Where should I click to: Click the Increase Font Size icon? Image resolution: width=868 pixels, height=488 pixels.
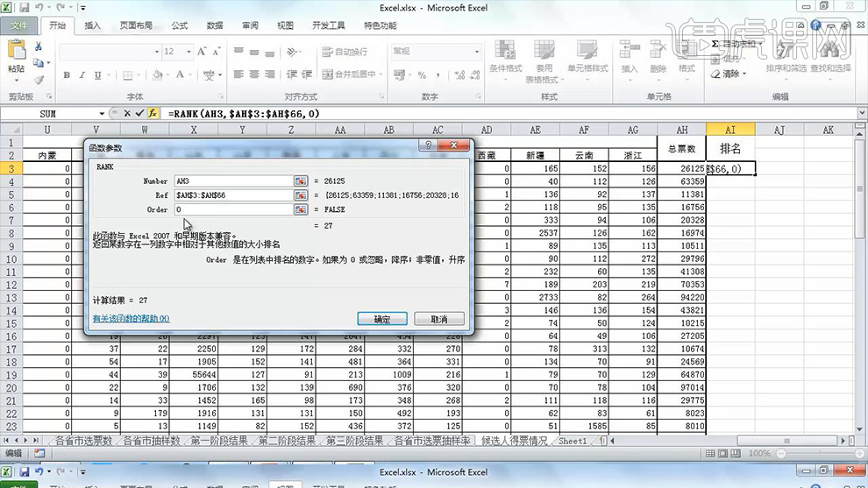point(202,52)
